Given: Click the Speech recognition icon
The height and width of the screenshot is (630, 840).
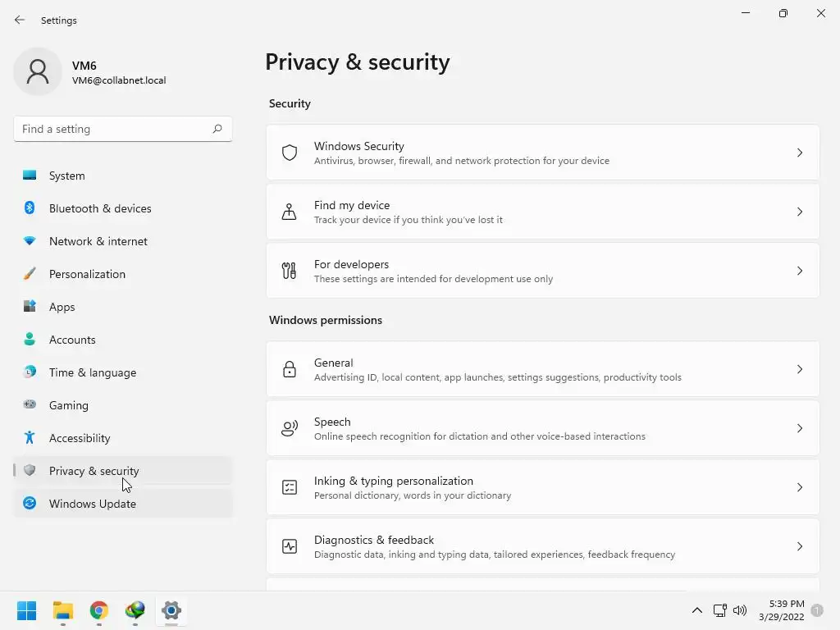Looking at the screenshot, I should pyautogui.click(x=290, y=428).
